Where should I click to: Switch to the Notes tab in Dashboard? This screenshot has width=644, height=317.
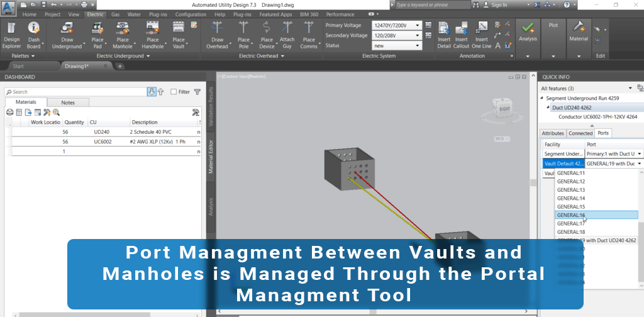68,103
